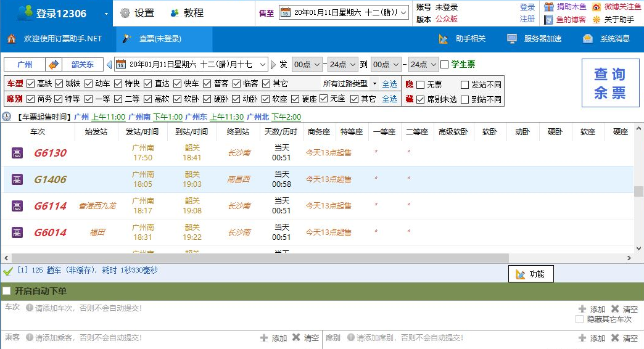This screenshot has width=644, height=349.
Task: Sort by the 车次 column header
Action: click(38, 132)
